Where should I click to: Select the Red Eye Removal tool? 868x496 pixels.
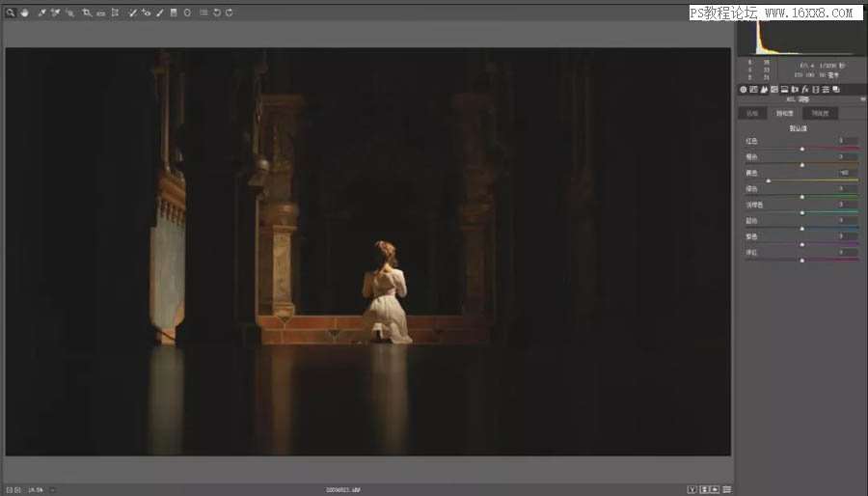point(147,13)
